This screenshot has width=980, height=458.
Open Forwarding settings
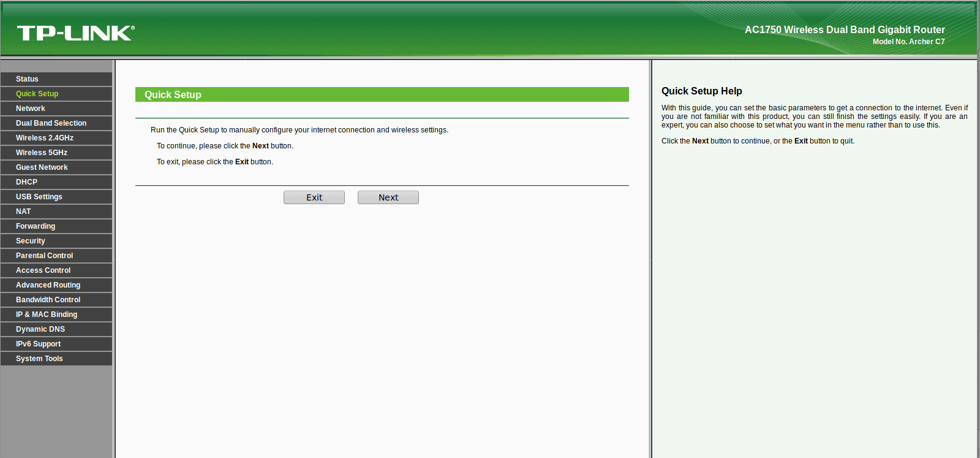[x=56, y=226]
